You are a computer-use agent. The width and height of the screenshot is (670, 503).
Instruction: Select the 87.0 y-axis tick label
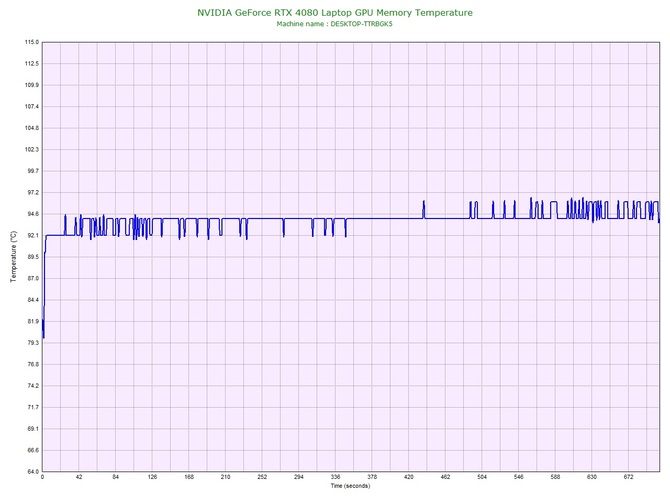32,278
